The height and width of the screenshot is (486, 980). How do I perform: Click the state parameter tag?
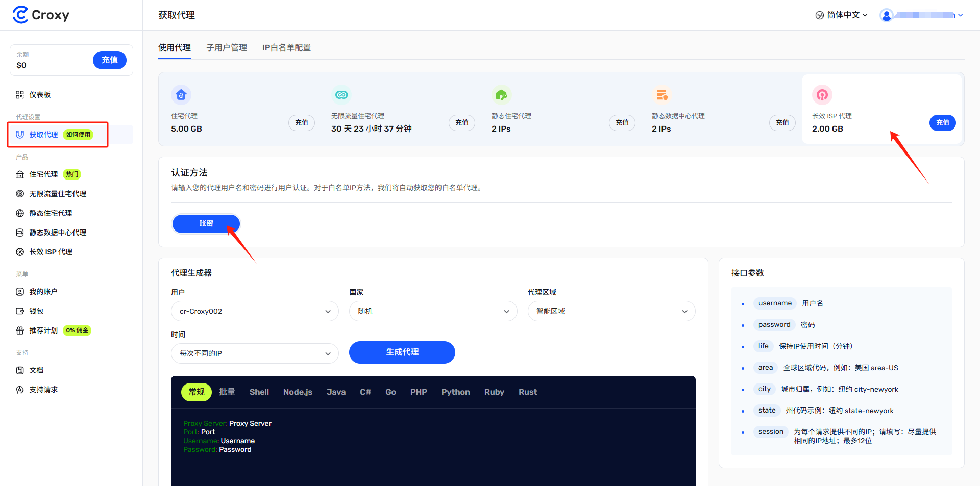click(767, 411)
